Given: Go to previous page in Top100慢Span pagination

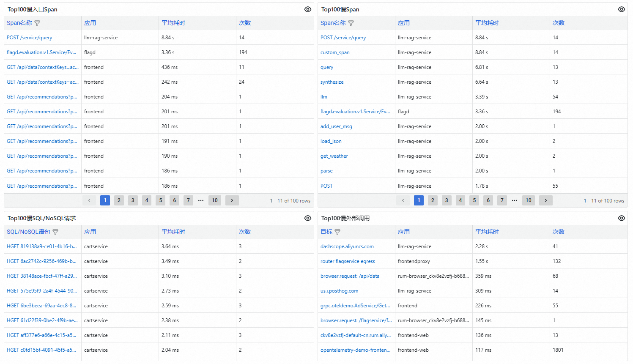Looking at the screenshot, I should click(403, 200).
